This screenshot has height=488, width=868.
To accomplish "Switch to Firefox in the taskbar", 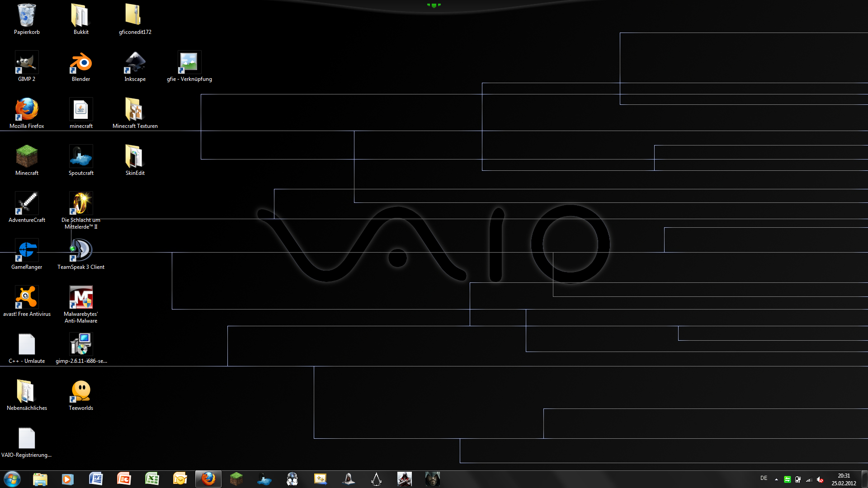I will pyautogui.click(x=208, y=479).
